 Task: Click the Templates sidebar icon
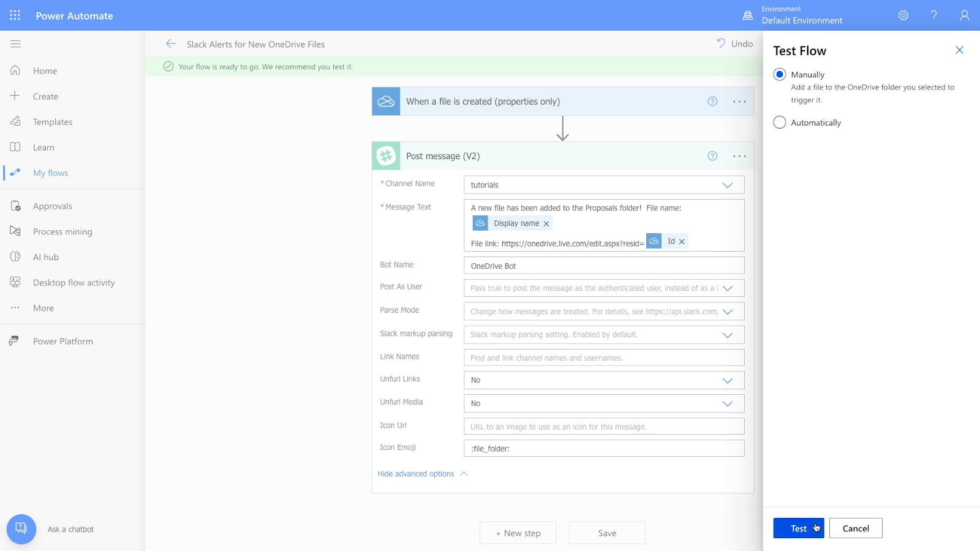click(x=15, y=121)
